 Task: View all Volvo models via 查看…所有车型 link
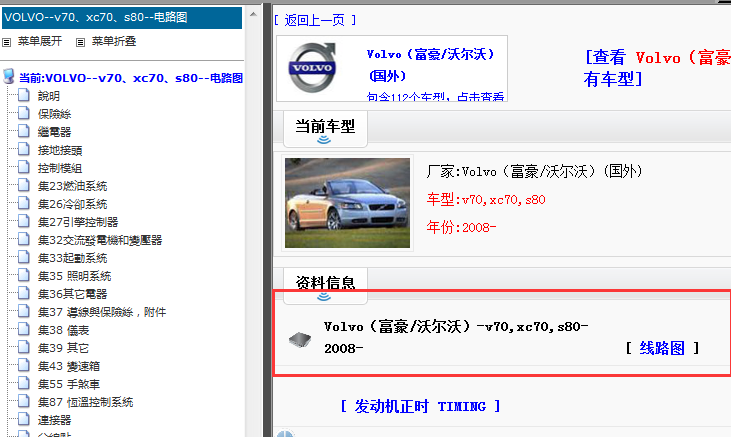click(656, 68)
